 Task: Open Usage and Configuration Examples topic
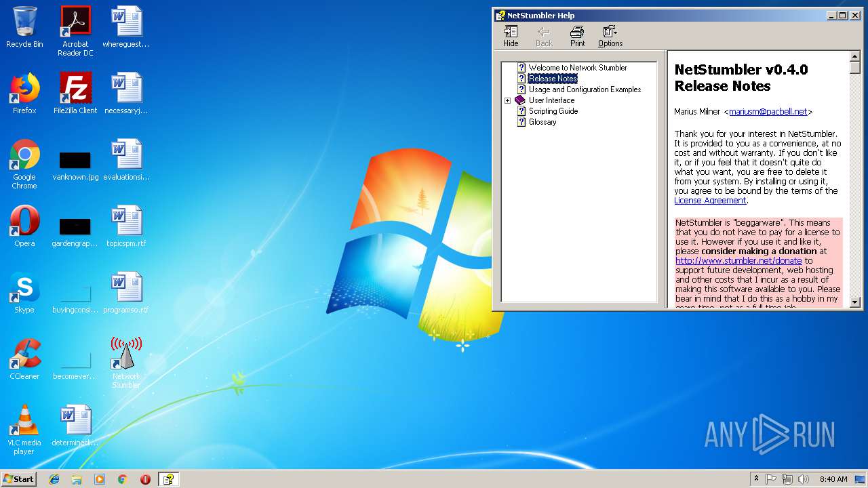click(585, 89)
